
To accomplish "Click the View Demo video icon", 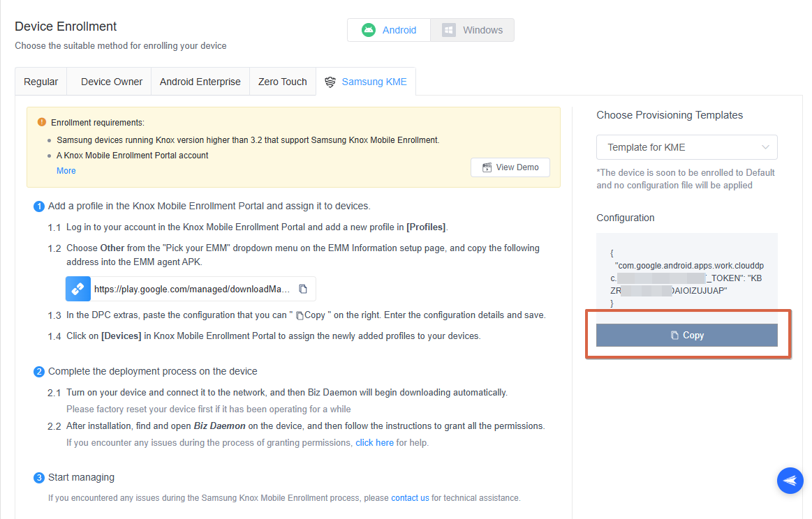I will point(487,167).
